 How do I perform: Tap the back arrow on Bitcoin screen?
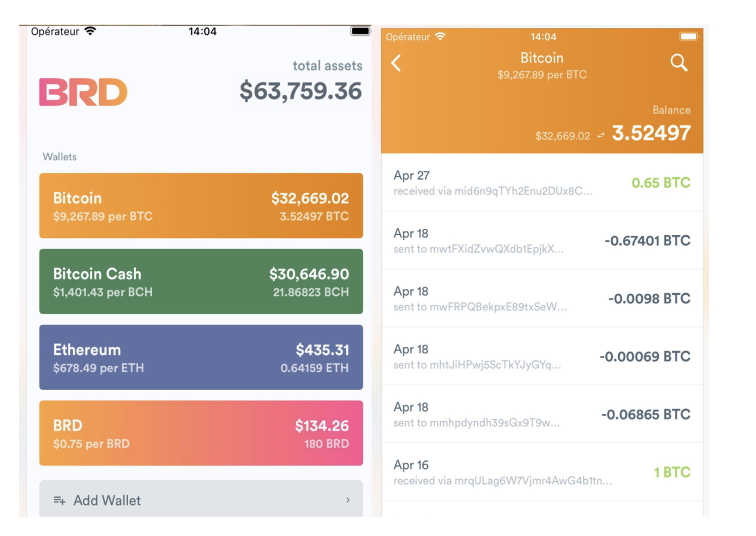coord(396,63)
